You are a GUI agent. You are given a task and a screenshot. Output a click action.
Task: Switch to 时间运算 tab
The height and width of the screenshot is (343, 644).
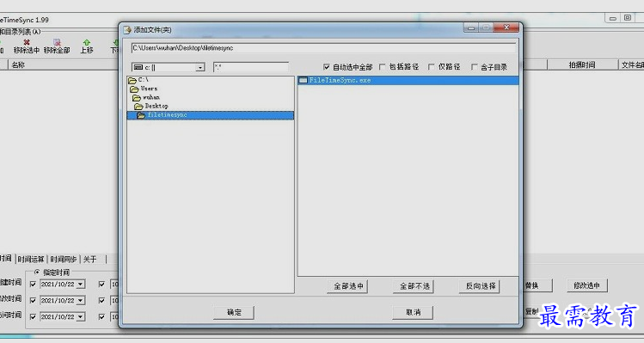point(31,260)
